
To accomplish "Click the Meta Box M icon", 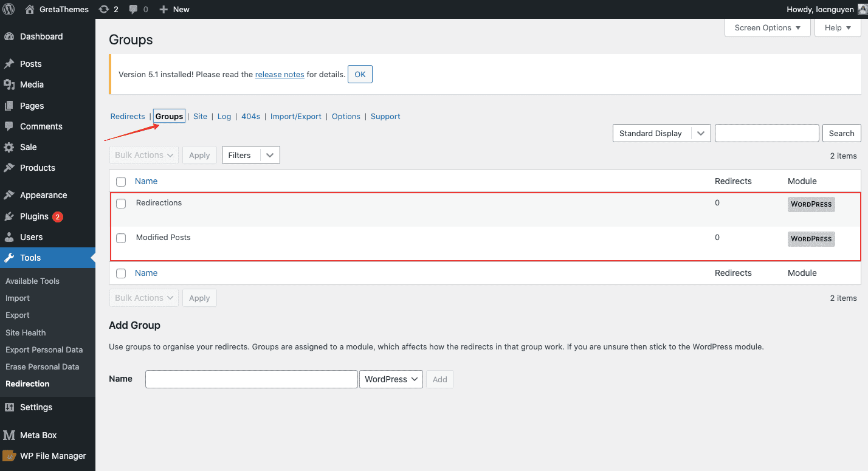I will (x=9, y=435).
